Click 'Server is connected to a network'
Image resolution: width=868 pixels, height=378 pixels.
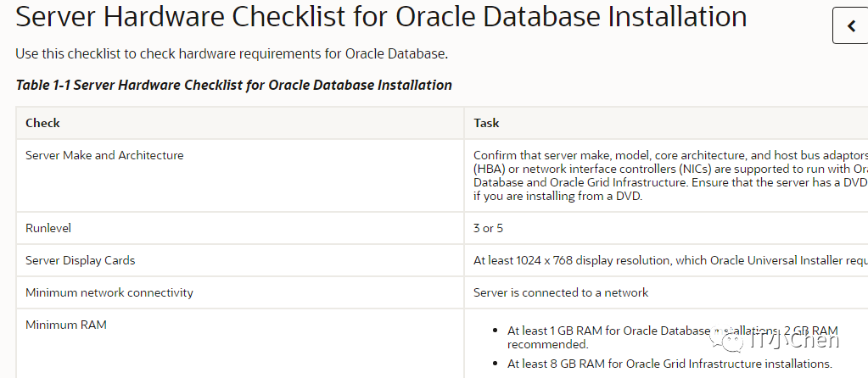pos(561,292)
